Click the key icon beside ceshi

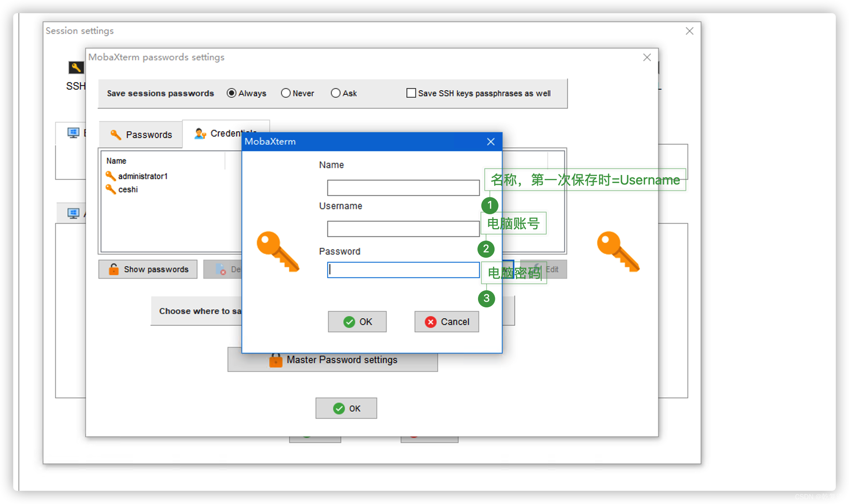pyautogui.click(x=110, y=189)
